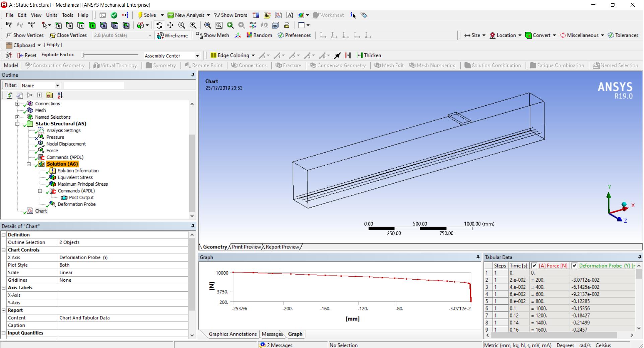Toggle the Thicken edge display
This screenshot has height=348, width=644.
tap(369, 55)
